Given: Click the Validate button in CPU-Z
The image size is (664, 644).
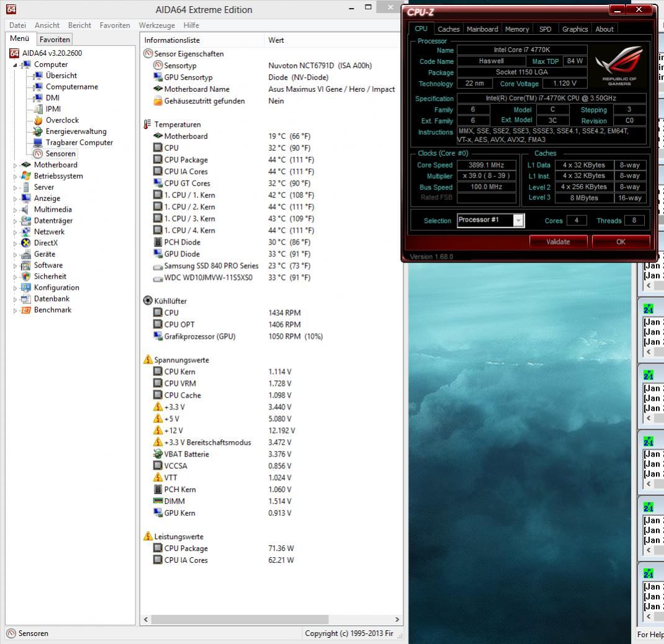Looking at the screenshot, I should (x=558, y=242).
